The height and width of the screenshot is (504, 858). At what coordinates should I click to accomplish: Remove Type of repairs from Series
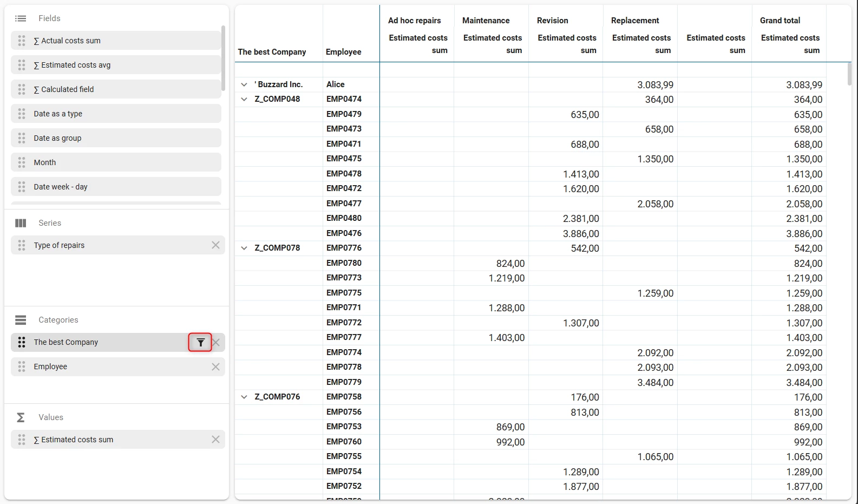click(215, 245)
